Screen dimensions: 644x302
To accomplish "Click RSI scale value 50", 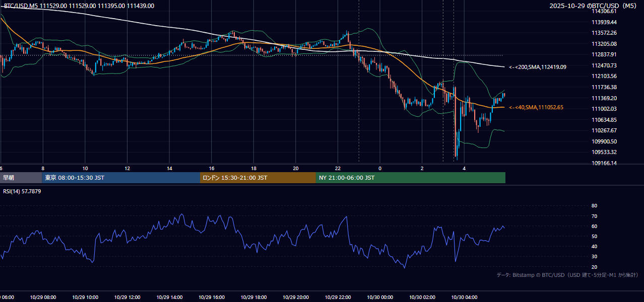I will (x=594, y=236).
